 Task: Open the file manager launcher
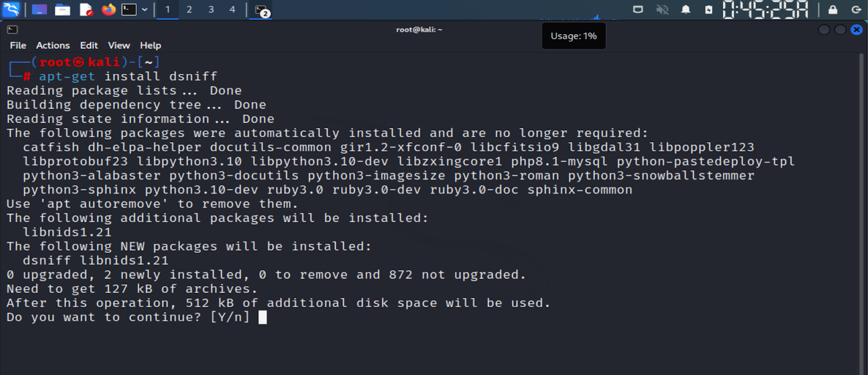[62, 9]
